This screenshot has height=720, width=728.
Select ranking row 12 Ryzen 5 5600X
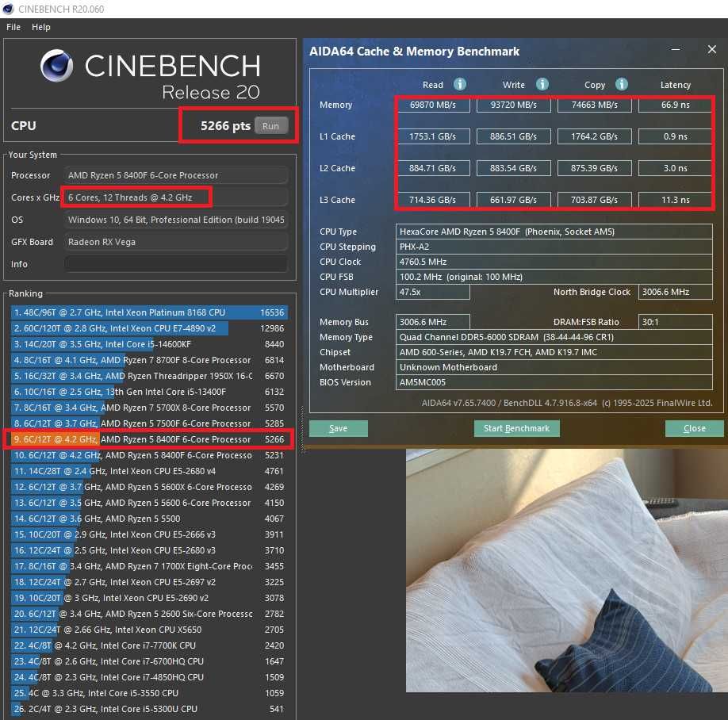pos(149,487)
